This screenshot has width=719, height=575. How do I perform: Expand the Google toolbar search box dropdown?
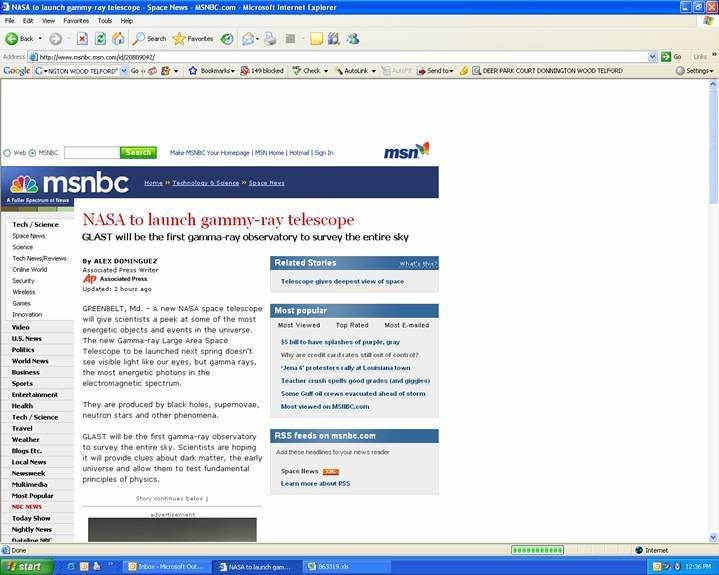tap(124, 71)
